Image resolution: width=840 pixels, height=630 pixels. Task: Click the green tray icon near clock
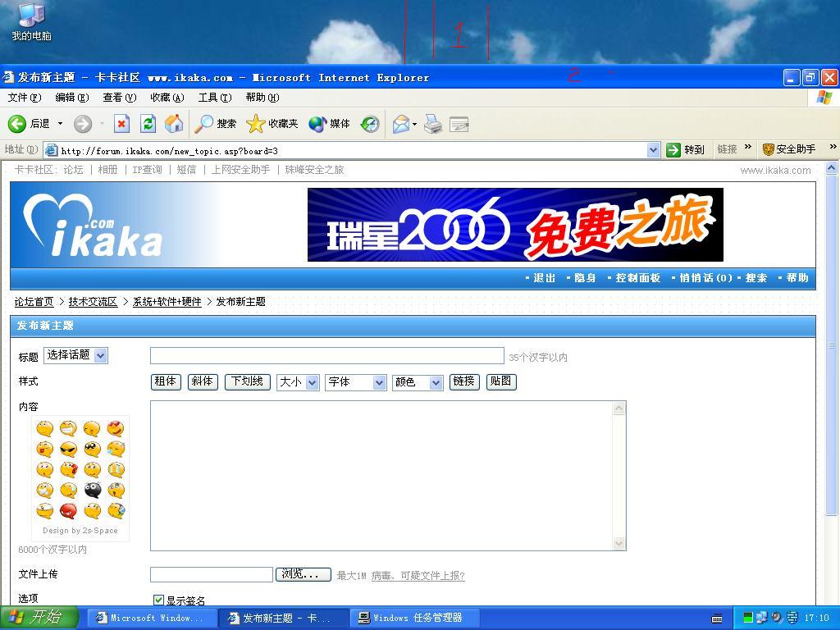[748, 618]
